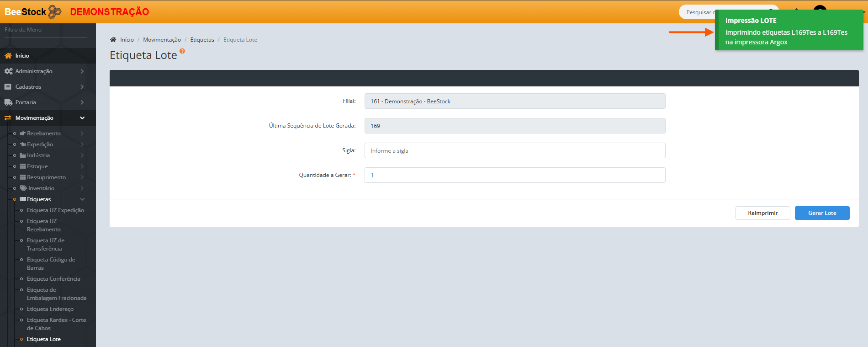Click the Início house icon in sidebar
Viewport: 868px width, 347px height.
point(8,56)
